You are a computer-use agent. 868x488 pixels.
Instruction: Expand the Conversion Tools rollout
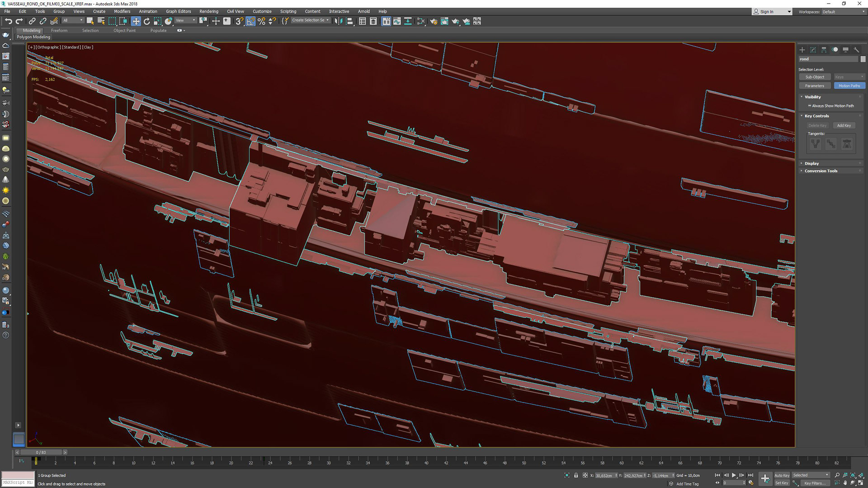pyautogui.click(x=821, y=171)
